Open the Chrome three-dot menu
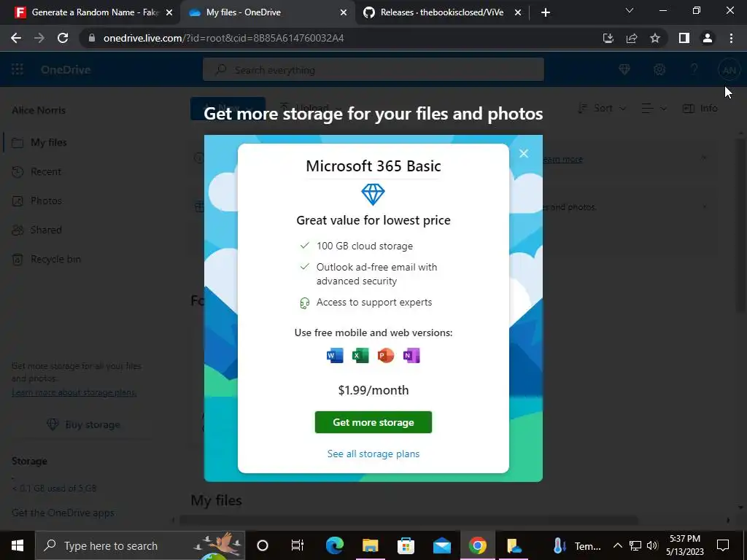The width and height of the screenshot is (747, 560). click(731, 38)
